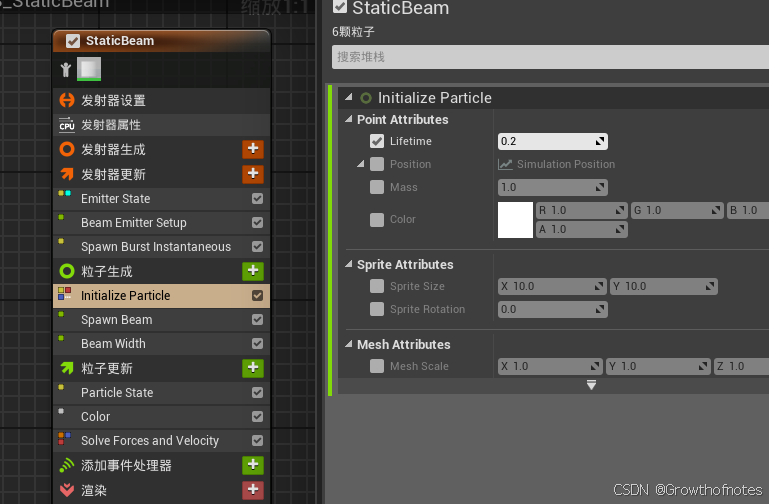The image size is (769, 504).
Task: Click the Emitter State module dots icon
Action: [x=65, y=193]
